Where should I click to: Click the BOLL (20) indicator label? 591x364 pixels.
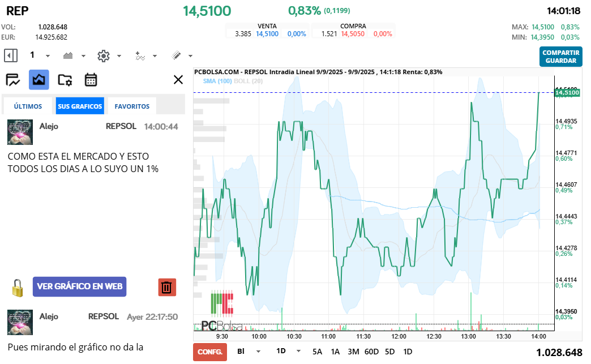tap(249, 81)
